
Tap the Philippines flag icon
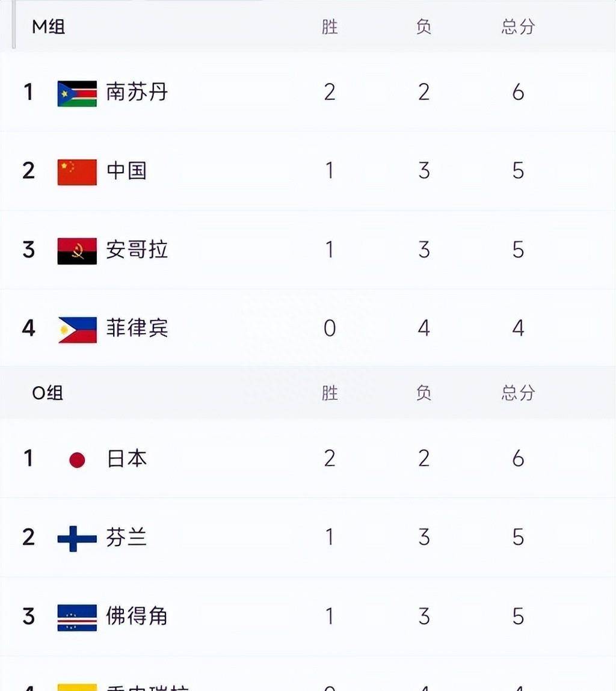coord(77,330)
